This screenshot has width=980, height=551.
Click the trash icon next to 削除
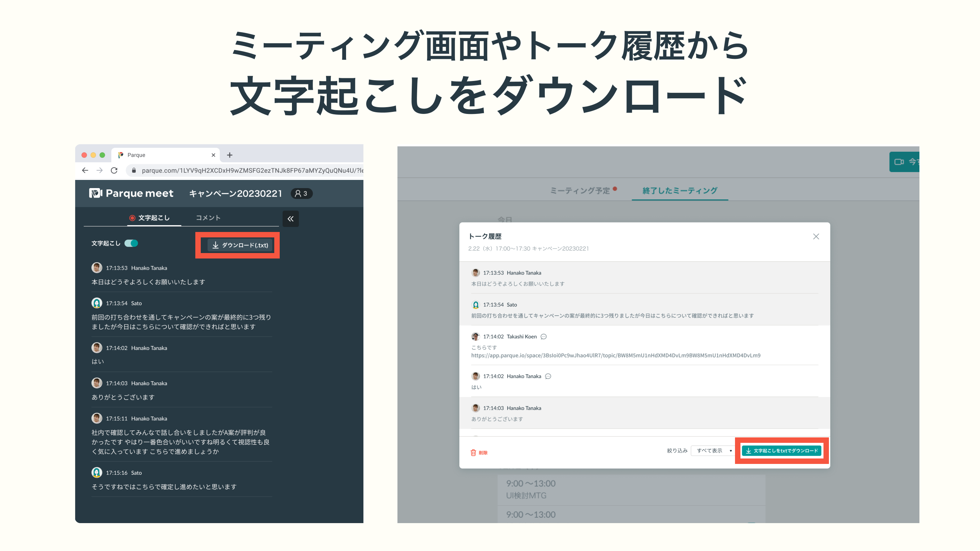point(473,452)
